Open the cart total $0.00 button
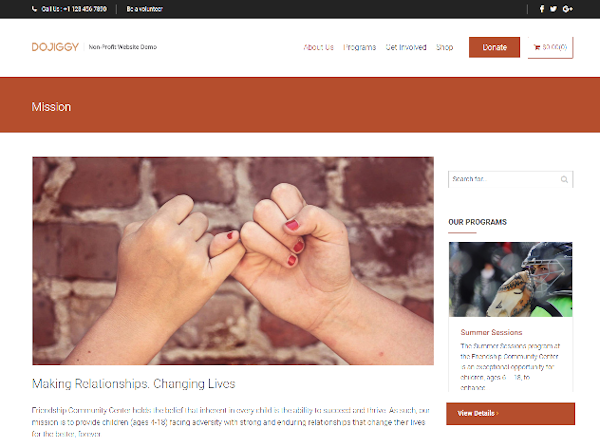Image resolution: width=600 pixels, height=447 pixels. pos(550,47)
